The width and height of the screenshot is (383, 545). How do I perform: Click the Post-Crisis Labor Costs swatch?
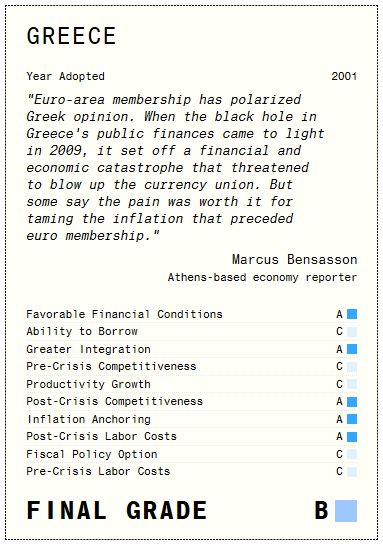(x=352, y=437)
